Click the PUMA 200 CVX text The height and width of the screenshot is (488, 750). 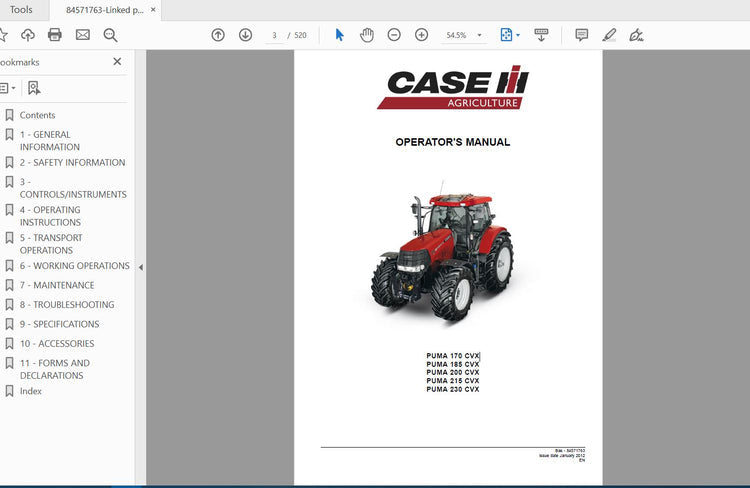(x=452, y=373)
